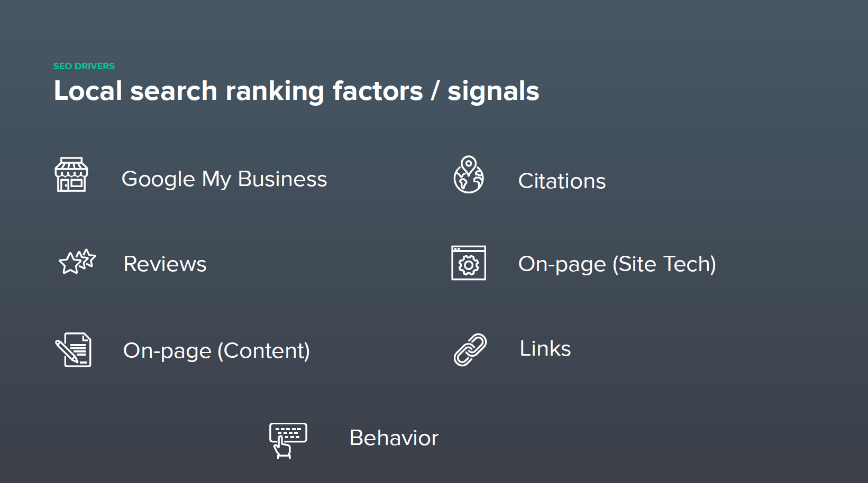
Task: Select the 'On-page (Content)' label
Action: (216, 351)
